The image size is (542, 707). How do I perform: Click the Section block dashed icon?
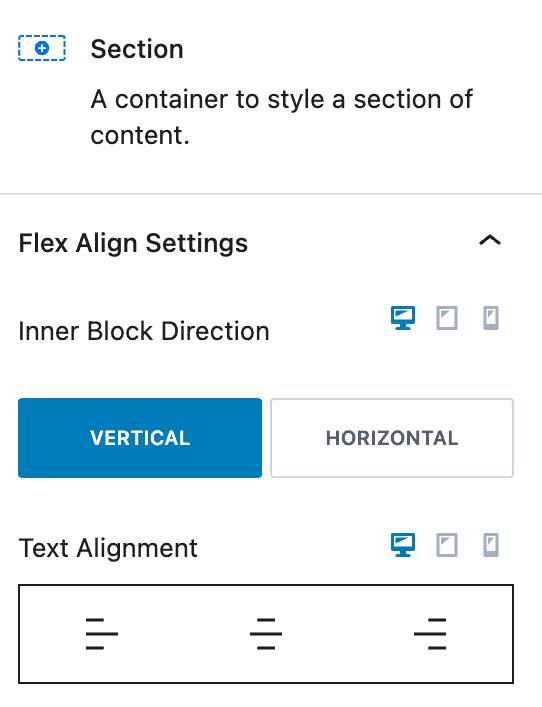[42, 48]
